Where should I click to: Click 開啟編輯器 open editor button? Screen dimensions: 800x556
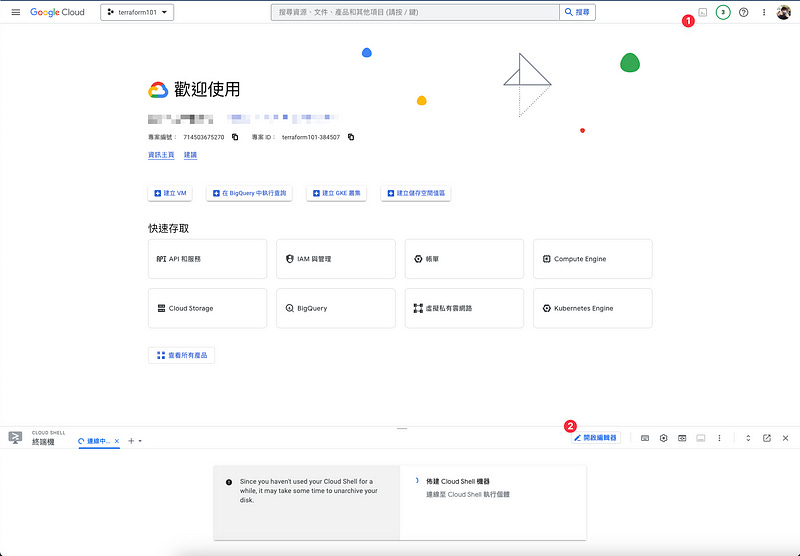(596, 438)
